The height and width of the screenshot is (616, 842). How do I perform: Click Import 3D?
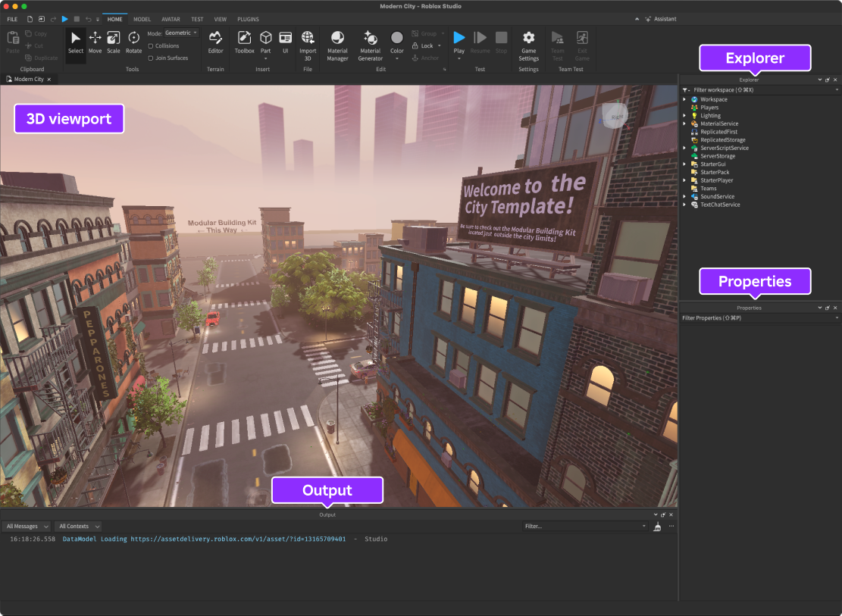[308, 45]
